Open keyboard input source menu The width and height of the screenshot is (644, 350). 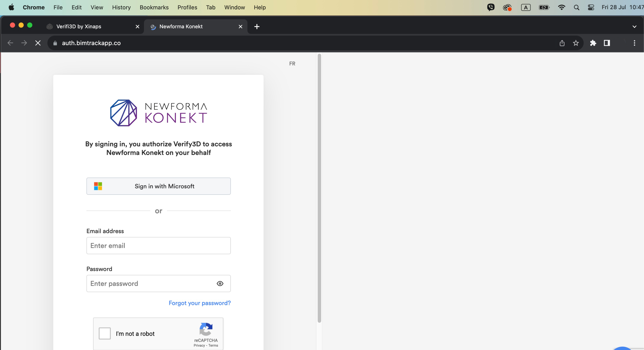click(526, 7)
